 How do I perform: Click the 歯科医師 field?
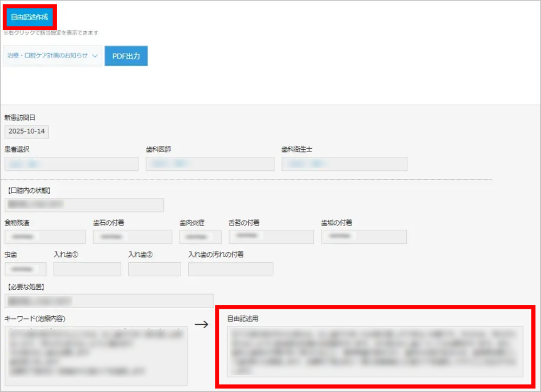click(x=210, y=164)
